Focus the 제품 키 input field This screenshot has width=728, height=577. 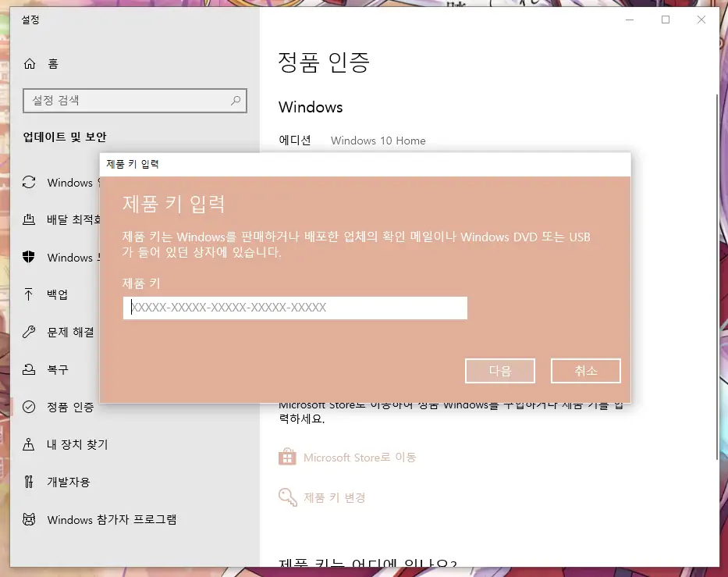click(x=295, y=308)
